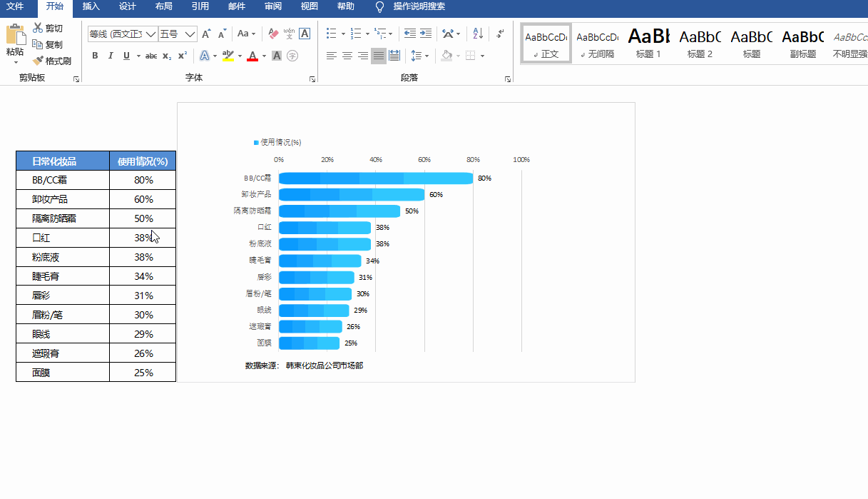The width and height of the screenshot is (868, 499).
Task: Apply clear all formatting with the eraser icon
Action: pos(272,34)
